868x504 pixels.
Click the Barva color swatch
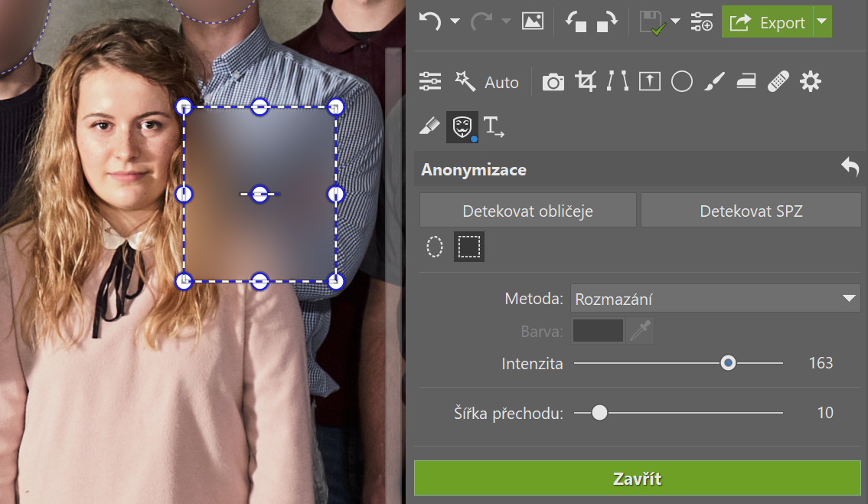[x=598, y=331]
